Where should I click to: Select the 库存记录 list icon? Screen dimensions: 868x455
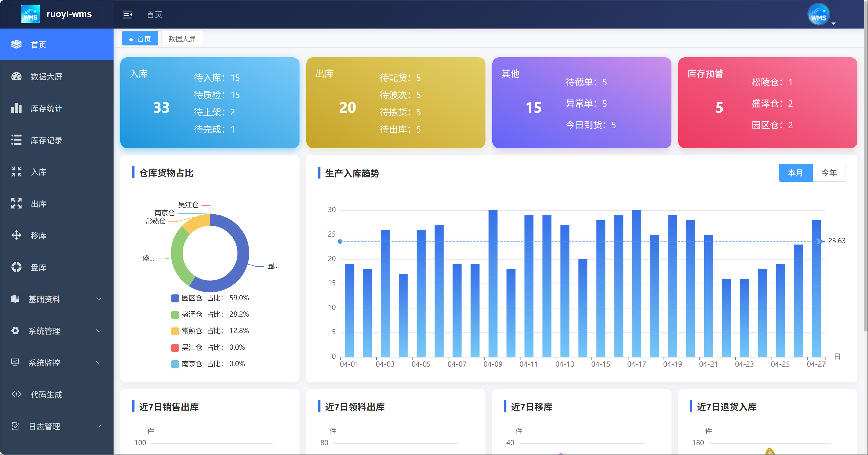point(16,140)
